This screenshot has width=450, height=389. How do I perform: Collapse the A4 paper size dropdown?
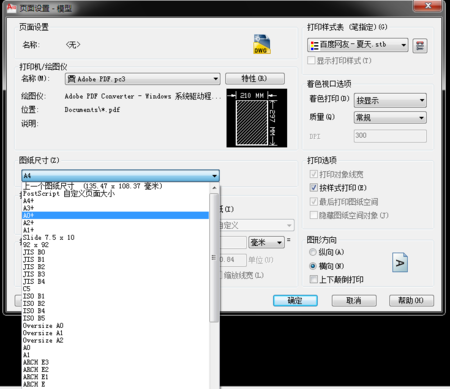click(x=120, y=175)
